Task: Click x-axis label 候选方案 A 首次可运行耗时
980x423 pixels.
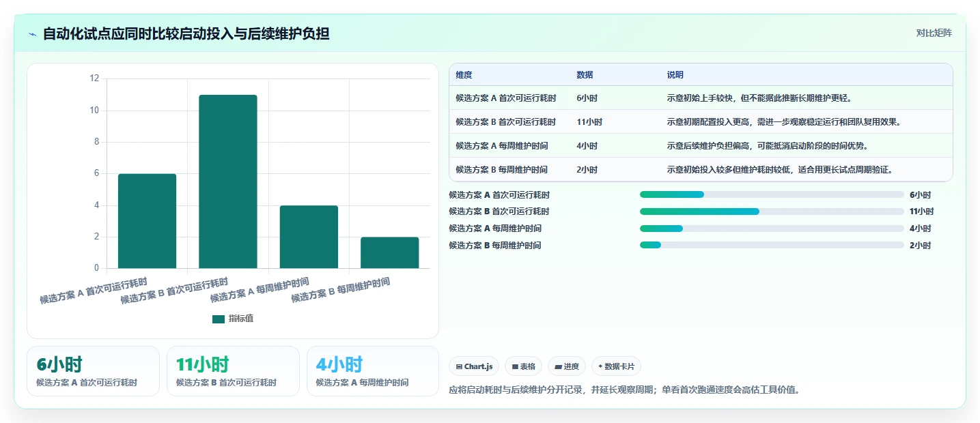Action: pyautogui.click(x=94, y=291)
